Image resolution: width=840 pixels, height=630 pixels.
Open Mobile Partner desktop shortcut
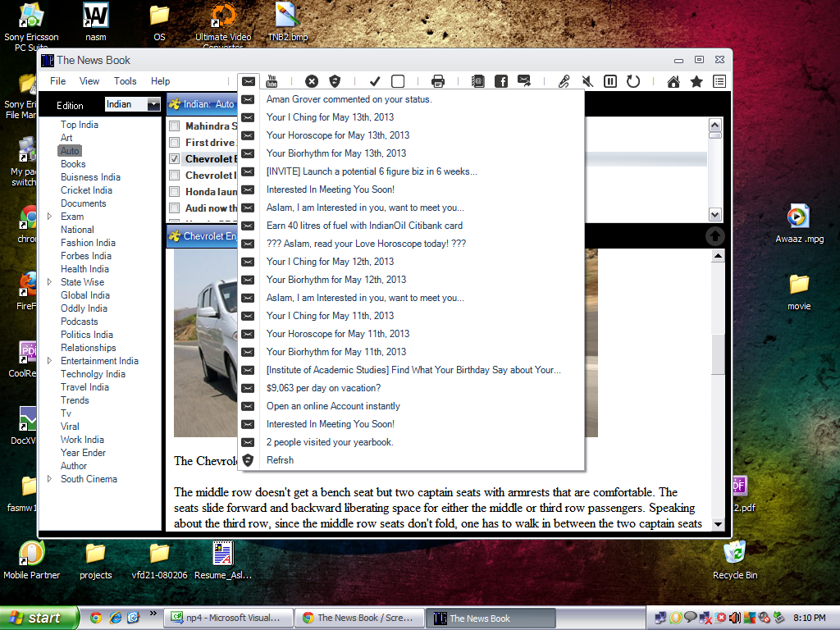tap(32, 561)
